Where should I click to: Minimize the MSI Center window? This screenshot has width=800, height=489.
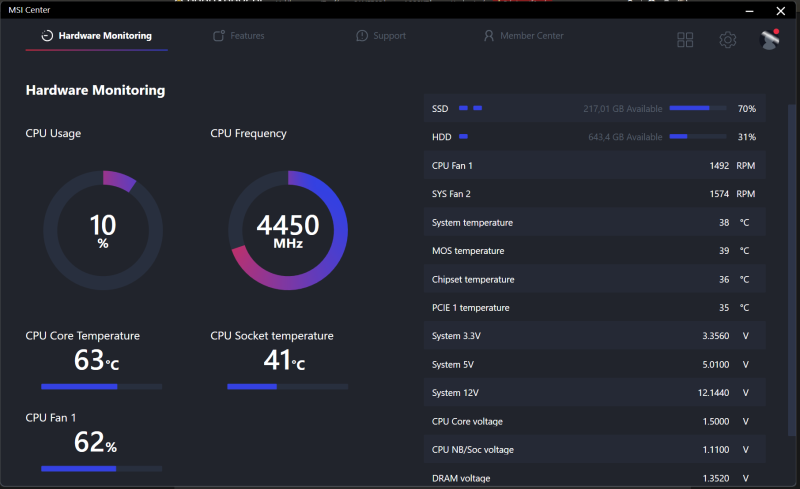(749, 11)
